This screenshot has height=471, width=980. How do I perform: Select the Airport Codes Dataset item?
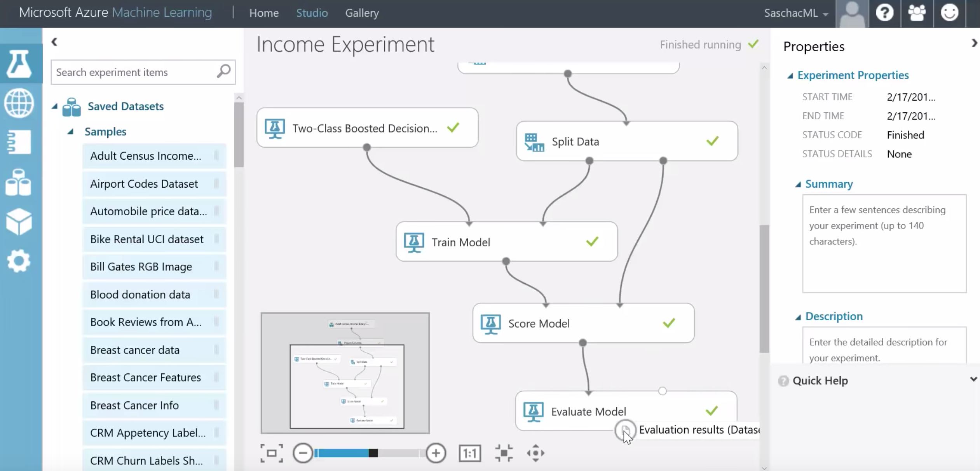[154, 184]
